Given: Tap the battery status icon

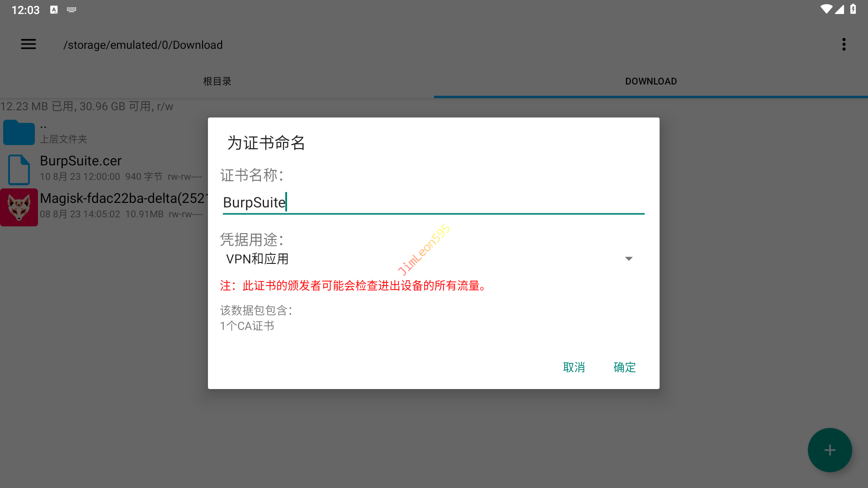Looking at the screenshot, I should (x=853, y=9).
